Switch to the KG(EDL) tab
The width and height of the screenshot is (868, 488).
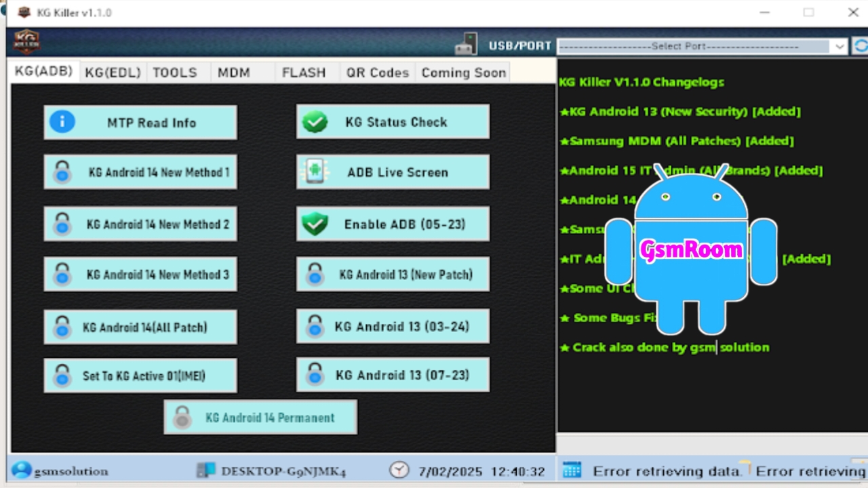(113, 73)
